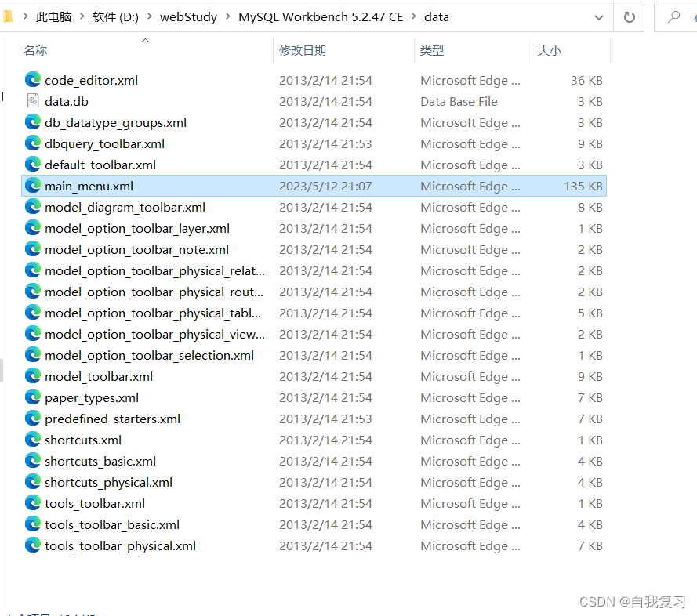This screenshot has height=616, width=697.
Task: Select the model_diagram_toolbar.xml icon
Action: coord(31,207)
